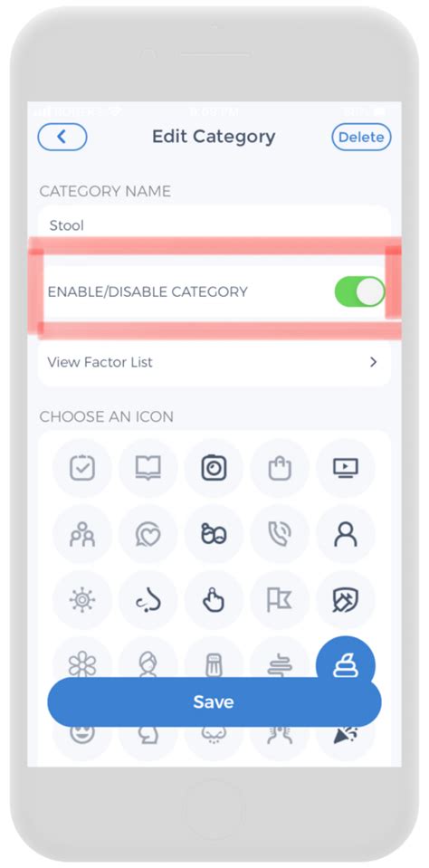Choose the theater masks icon
Image resolution: width=429 pixels, height=868 pixels.
tap(214, 534)
